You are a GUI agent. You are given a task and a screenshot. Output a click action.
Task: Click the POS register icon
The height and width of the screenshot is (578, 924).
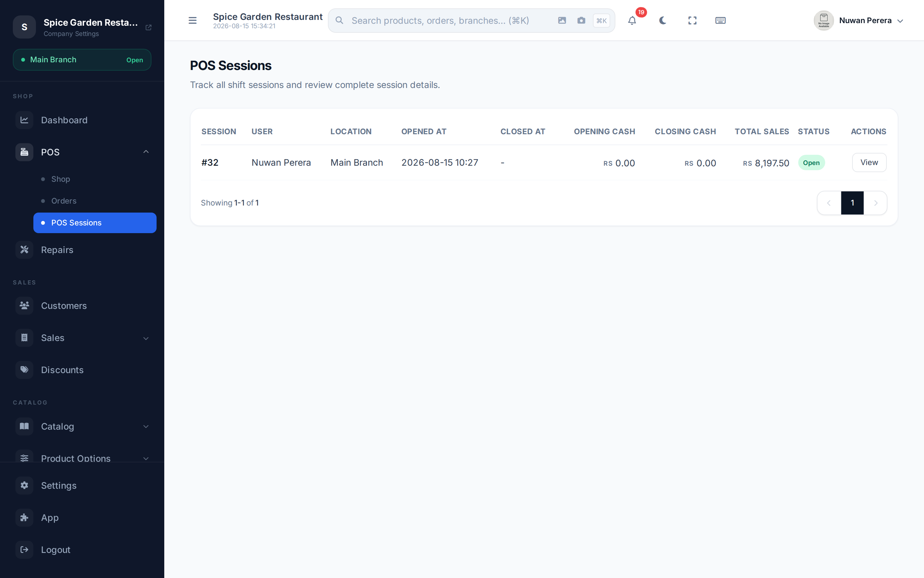pos(24,152)
